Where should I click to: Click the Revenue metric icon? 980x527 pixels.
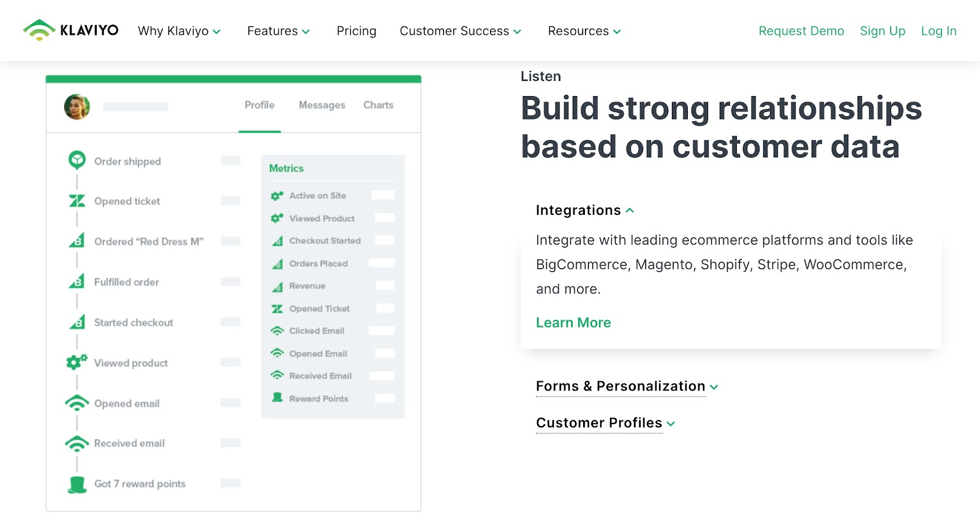pyautogui.click(x=277, y=286)
